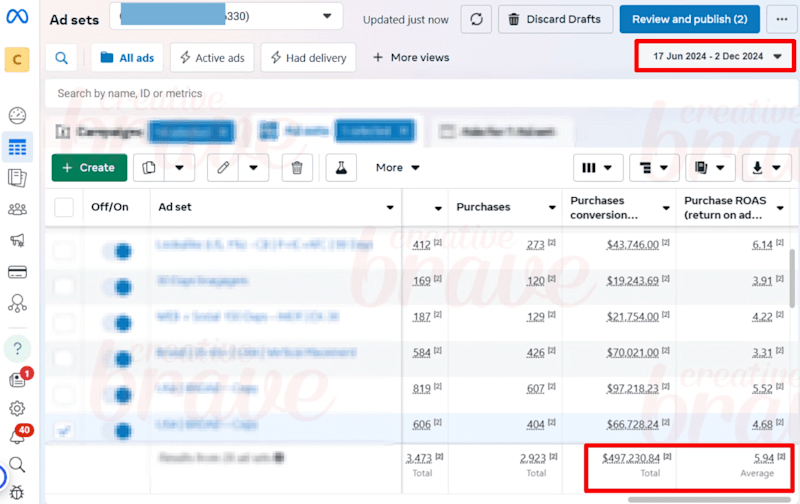Switch to the Active ads view

click(212, 58)
